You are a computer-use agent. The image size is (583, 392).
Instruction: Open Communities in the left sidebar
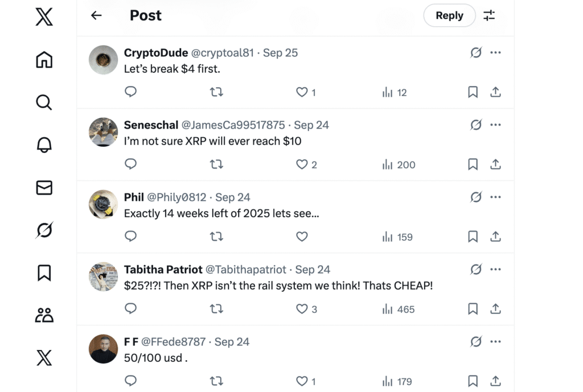[x=44, y=315]
